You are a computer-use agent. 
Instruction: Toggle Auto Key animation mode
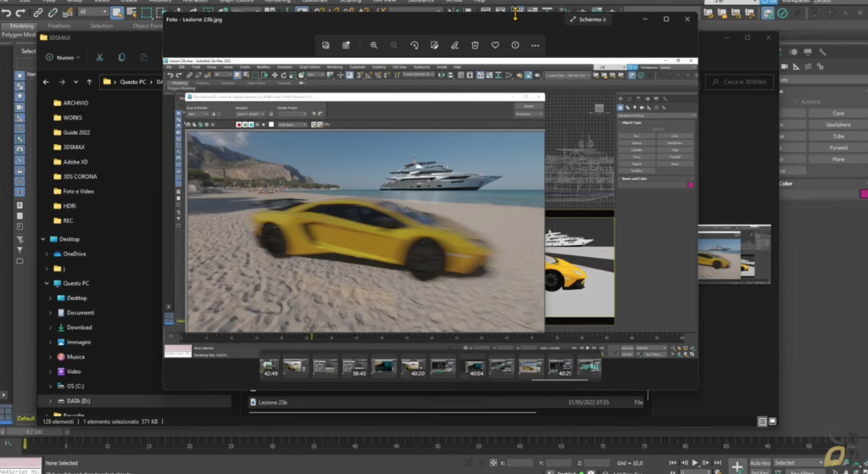click(x=759, y=463)
